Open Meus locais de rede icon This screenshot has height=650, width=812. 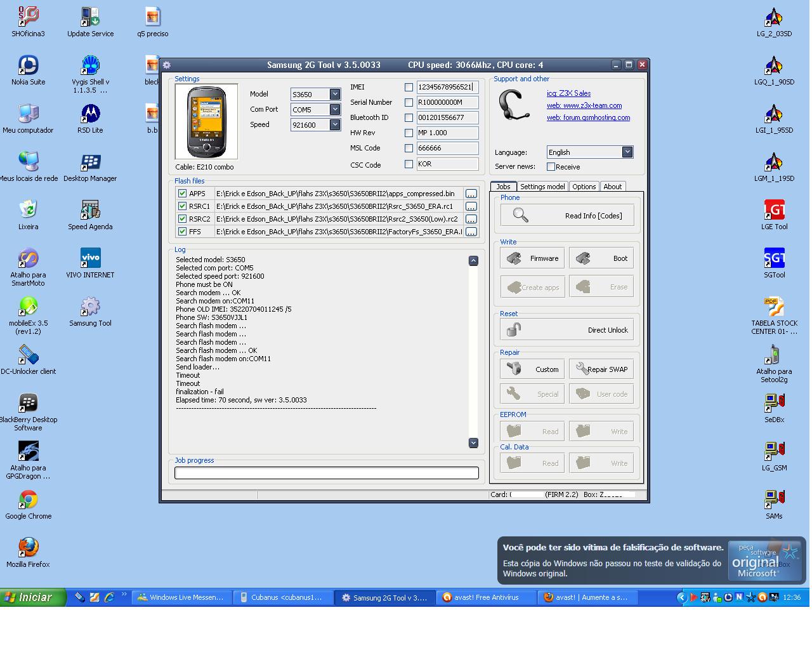28,166
